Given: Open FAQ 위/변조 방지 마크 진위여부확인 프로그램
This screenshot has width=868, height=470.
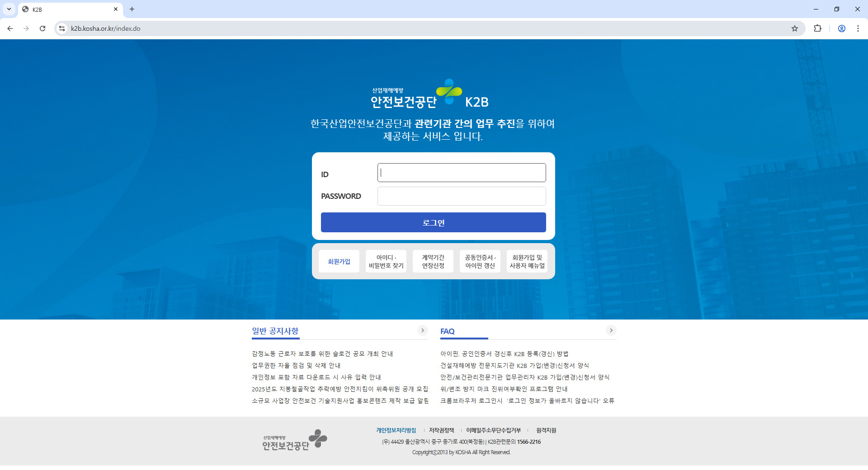Looking at the screenshot, I should [504, 389].
